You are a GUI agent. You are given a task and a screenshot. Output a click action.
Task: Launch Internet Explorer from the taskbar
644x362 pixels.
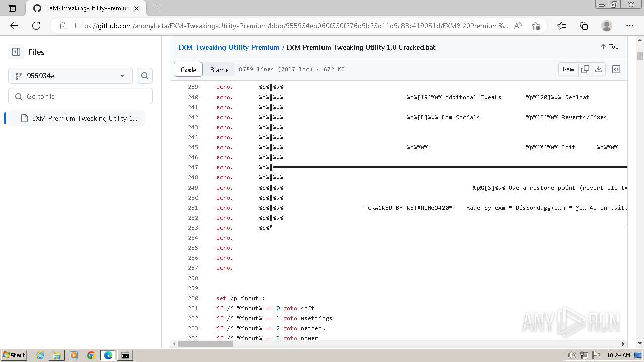[x=40, y=355]
